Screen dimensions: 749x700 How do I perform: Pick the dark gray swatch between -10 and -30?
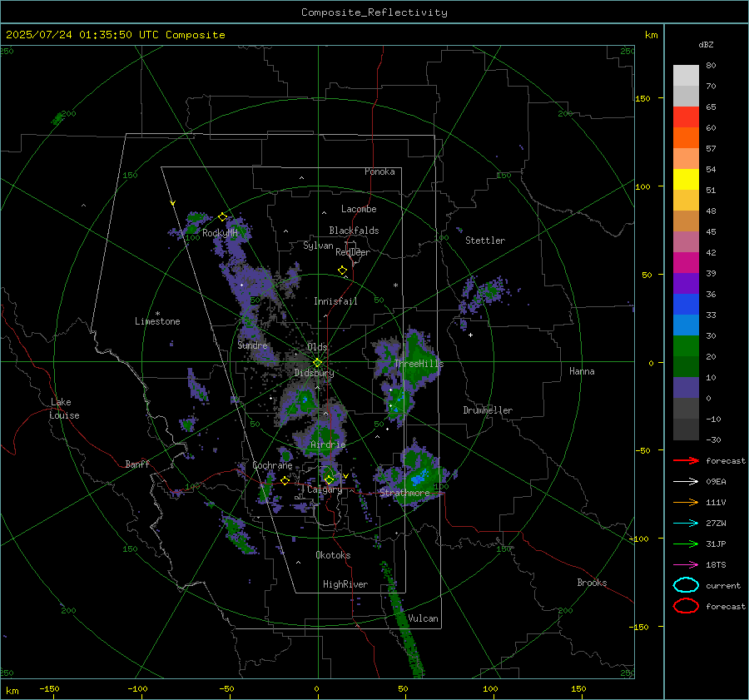coord(686,429)
